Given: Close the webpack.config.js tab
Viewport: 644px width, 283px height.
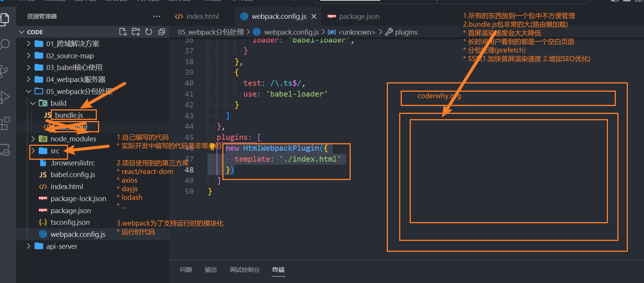Looking at the screenshot, I should [314, 17].
